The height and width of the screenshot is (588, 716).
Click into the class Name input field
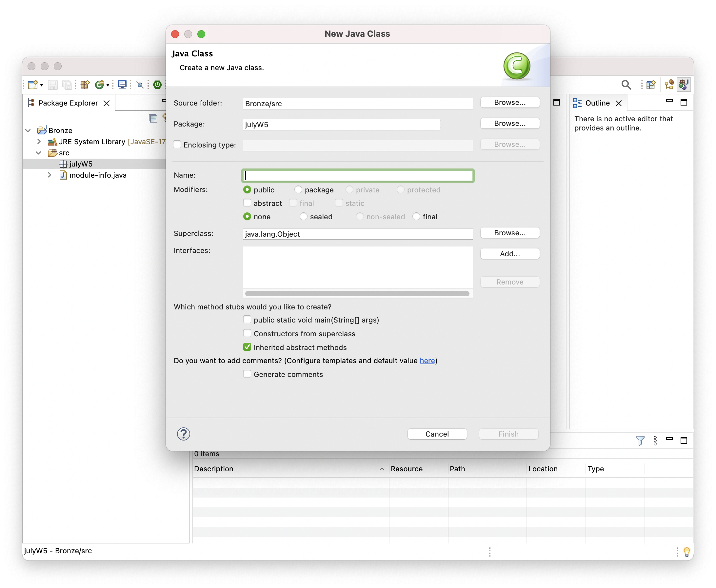click(x=358, y=175)
